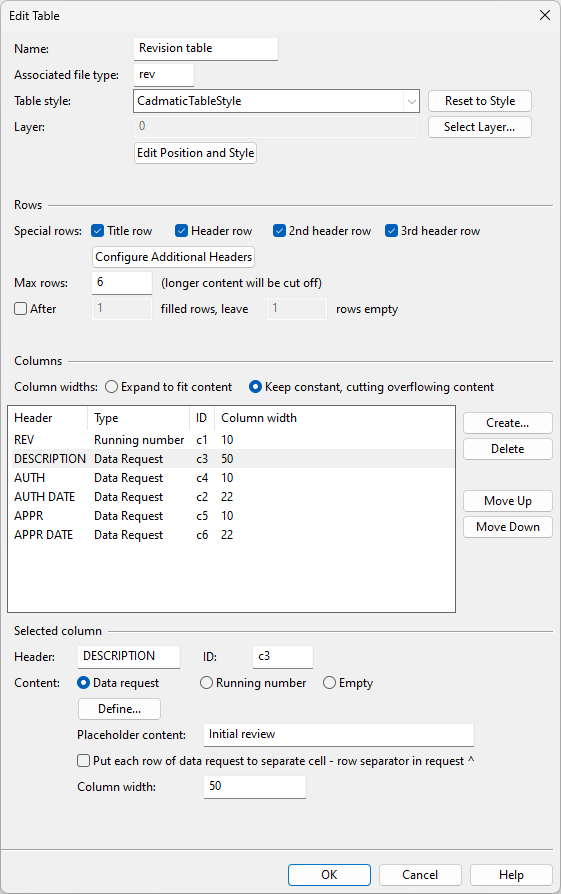The image size is (561, 894).
Task: Toggle the 2nd header row checkbox
Action: pos(279,231)
